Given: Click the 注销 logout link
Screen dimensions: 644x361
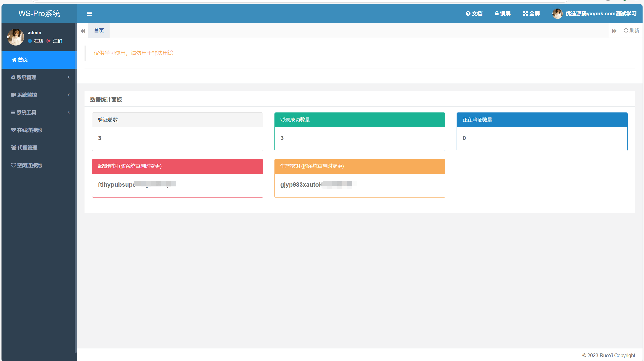Looking at the screenshot, I should (57, 41).
